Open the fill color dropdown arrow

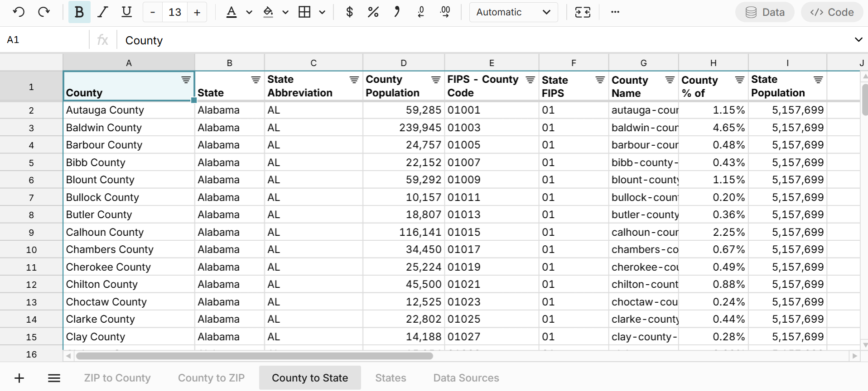[285, 12]
